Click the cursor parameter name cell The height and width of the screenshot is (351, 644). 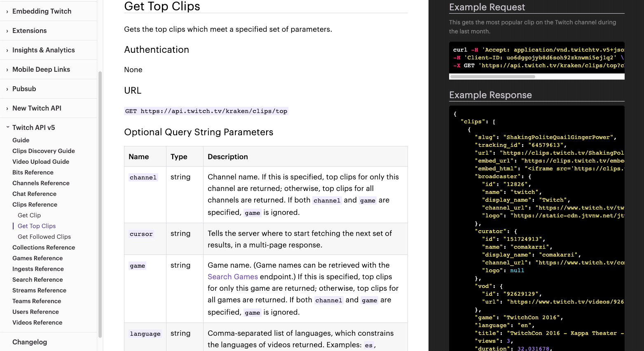point(145,239)
